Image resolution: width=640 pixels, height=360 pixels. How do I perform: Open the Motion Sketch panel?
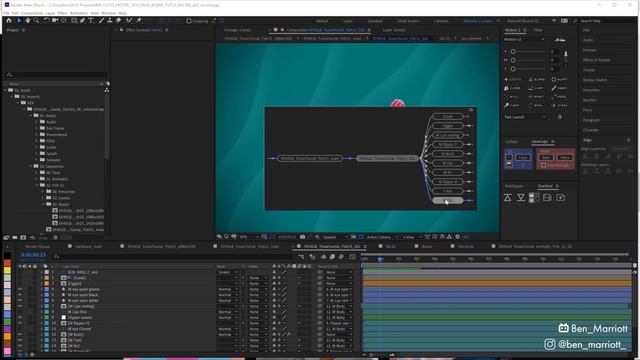[x=595, y=80]
